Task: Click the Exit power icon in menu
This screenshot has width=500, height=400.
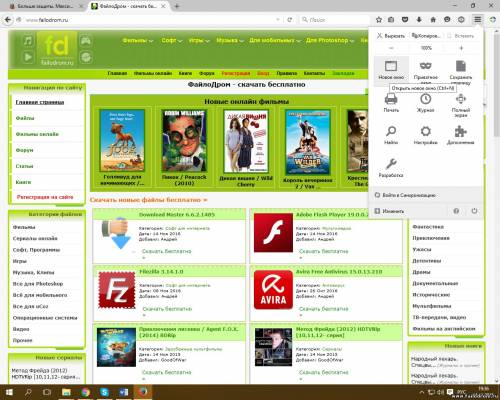Action: coord(474,211)
